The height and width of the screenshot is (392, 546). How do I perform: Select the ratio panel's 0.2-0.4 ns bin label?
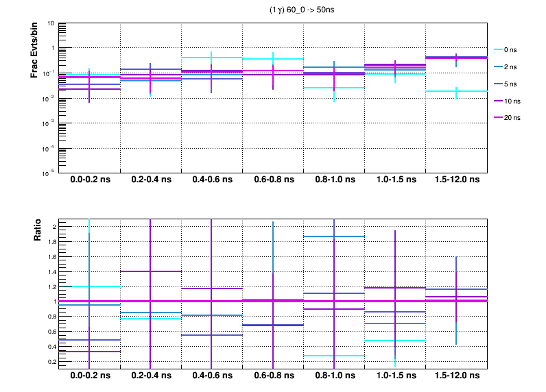coord(151,376)
